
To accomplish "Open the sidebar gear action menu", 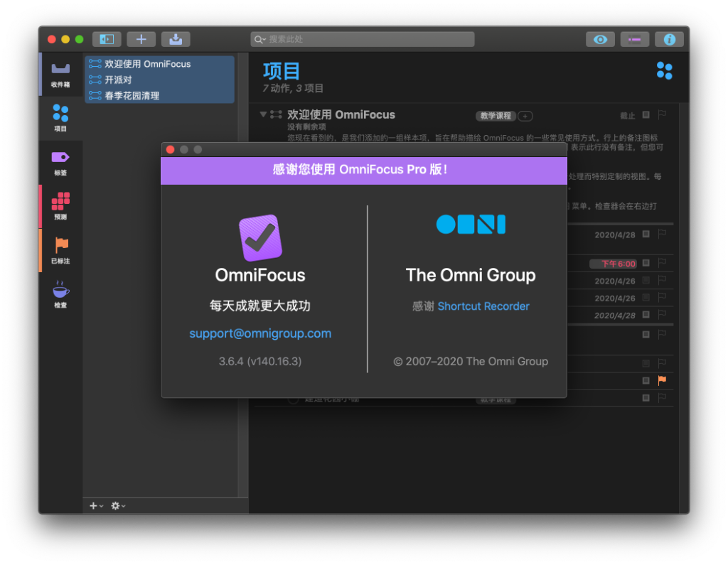I will coord(118,505).
